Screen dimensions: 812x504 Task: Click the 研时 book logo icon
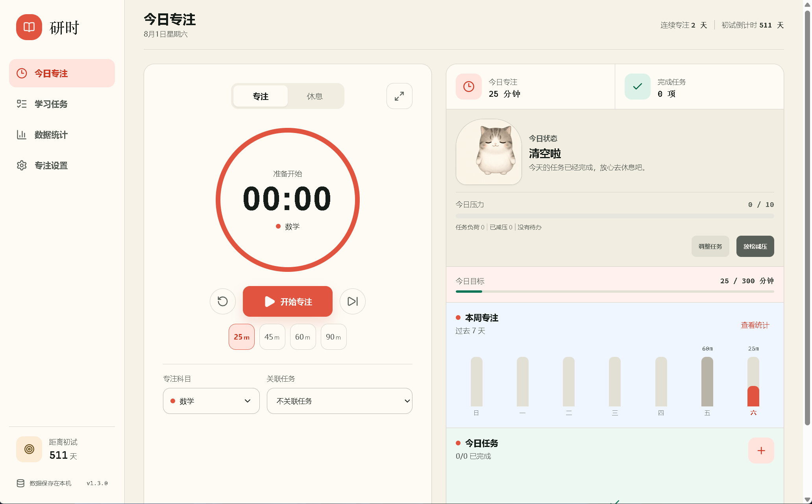point(29,27)
